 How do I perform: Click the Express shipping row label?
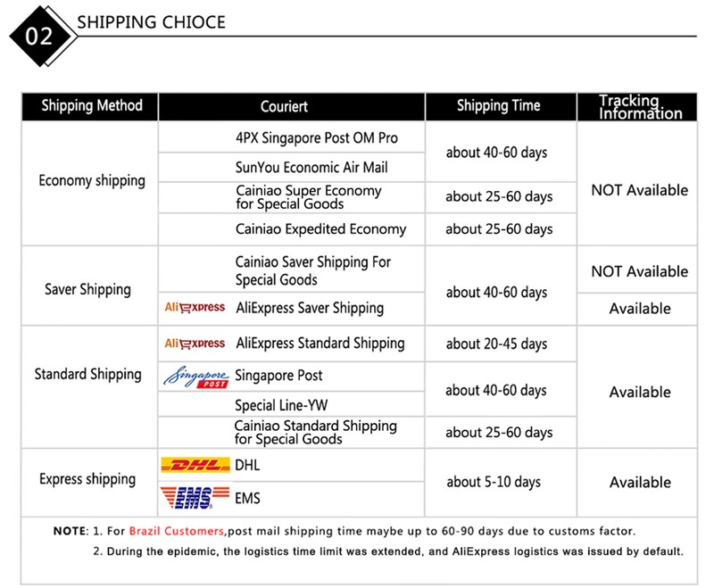pyautogui.click(x=87, y=479)
